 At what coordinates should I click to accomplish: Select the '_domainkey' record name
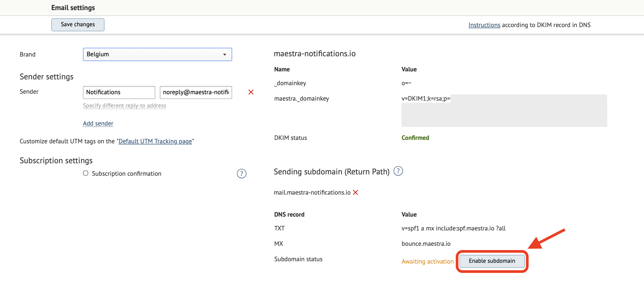pyautogui.click(x=290, y=83)
